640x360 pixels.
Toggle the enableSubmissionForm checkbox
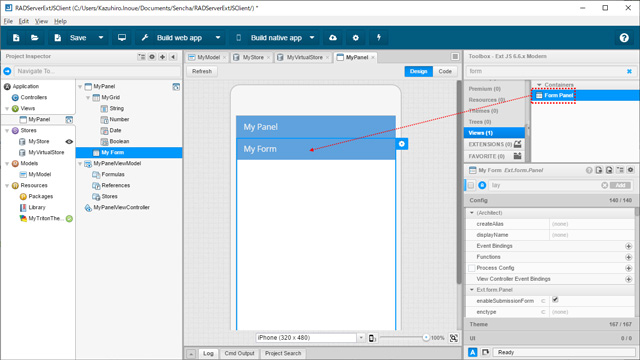(x=555, y=300)
